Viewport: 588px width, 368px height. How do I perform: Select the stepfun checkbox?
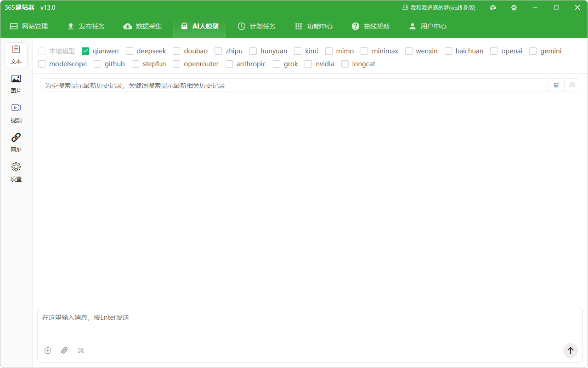136,64
